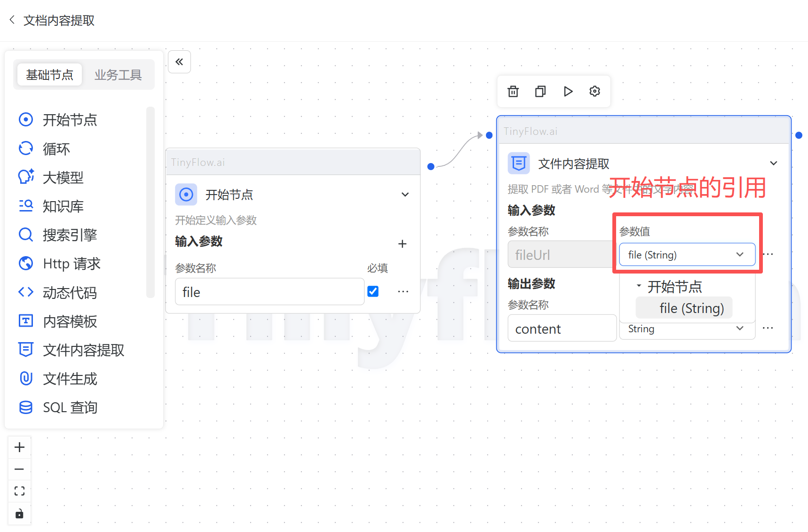This screenshot has width=808, height=532.
Task: Open the String output type dropdown
Action: pos(687,329)
